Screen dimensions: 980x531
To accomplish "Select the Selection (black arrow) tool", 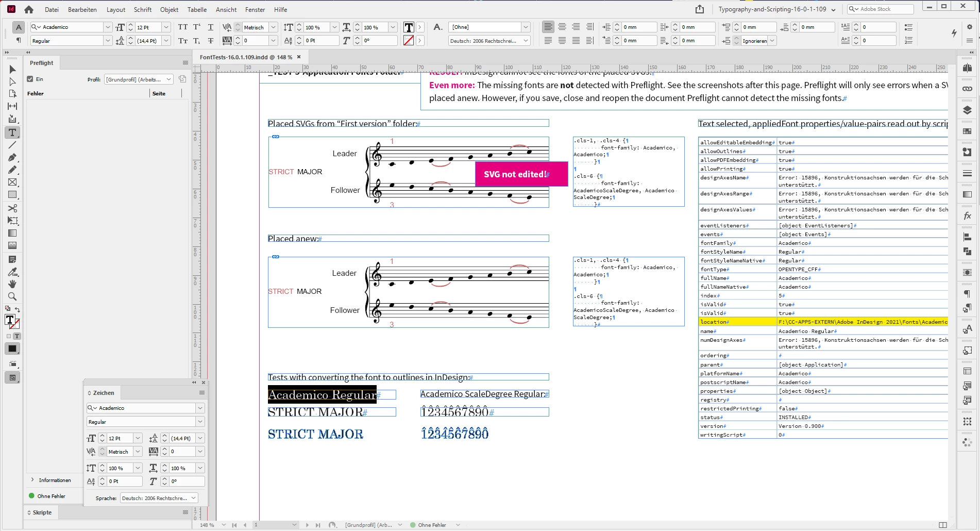I will (x=12, y=69).
